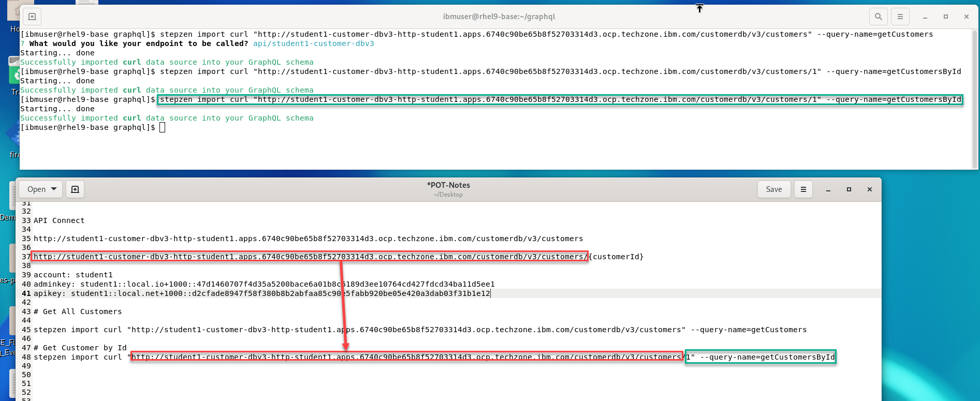The image size is (980, 401).
Task: Maximize the POT-Notes editor window
Action: pos(849,189)
